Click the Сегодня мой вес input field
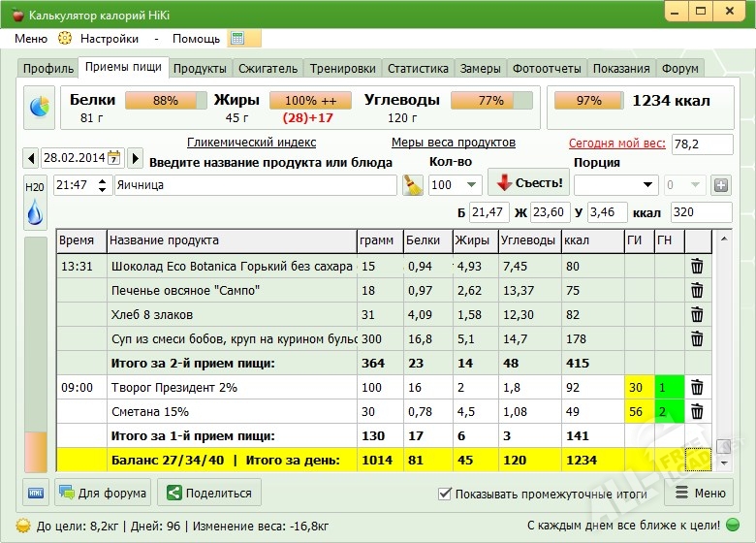The height and width of the screenshot is (543, 756). point(702,144)
